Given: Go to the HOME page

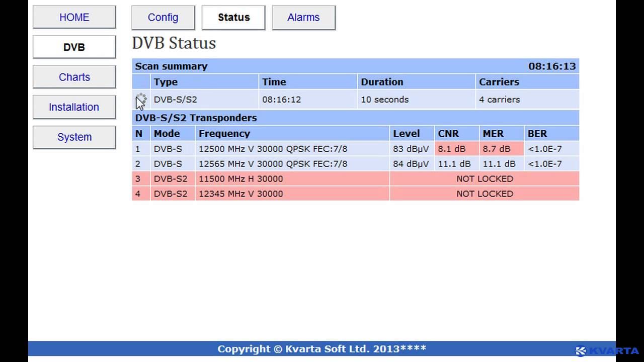Looking at the screenshot, I should click(74, 17).
